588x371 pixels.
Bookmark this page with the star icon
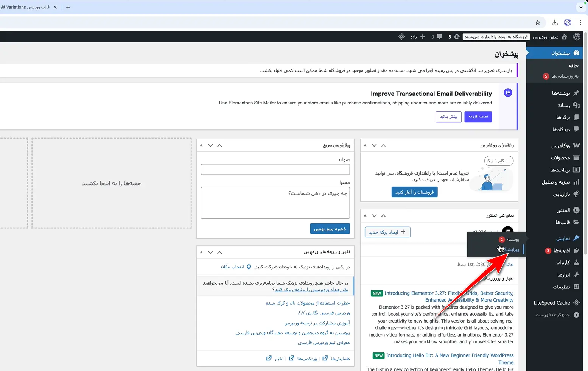(x=538, y=23)
